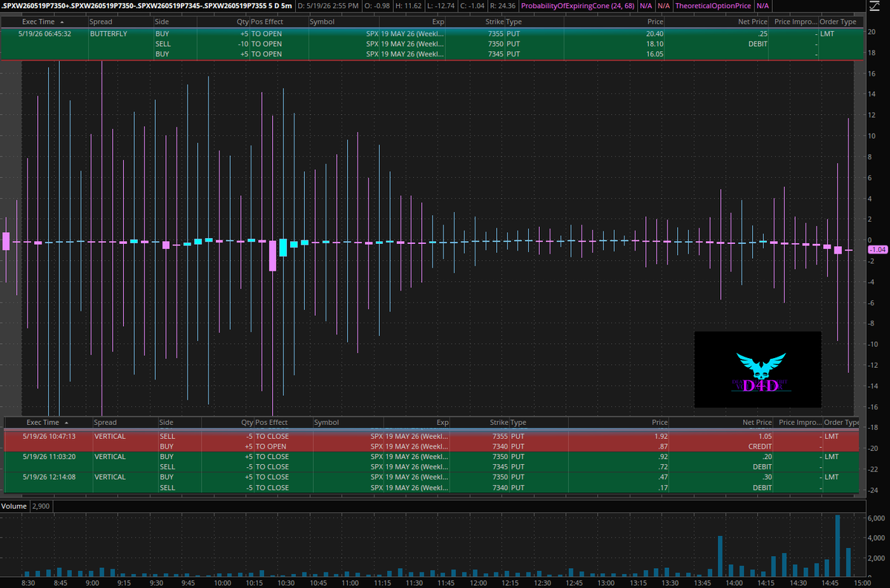Sort vertical orders table by Strike column header

coord(499,422)
